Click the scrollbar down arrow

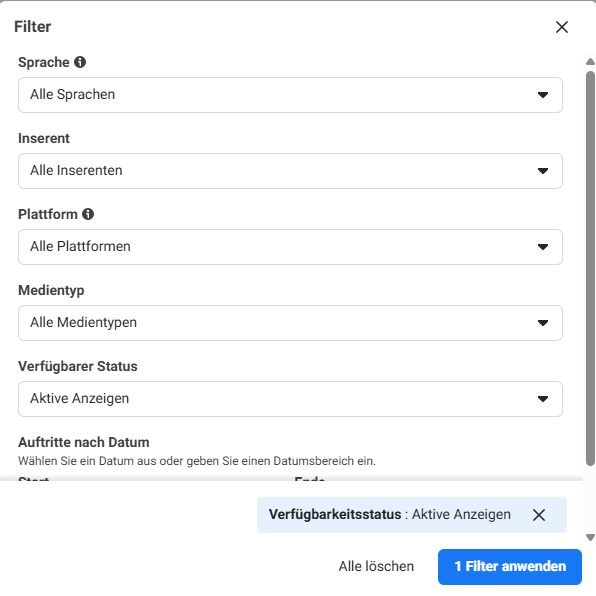[x=590, y=537]
